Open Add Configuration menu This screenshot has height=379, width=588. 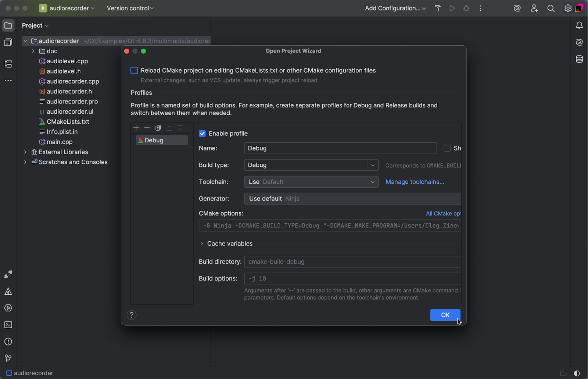[x=395, y=8]
